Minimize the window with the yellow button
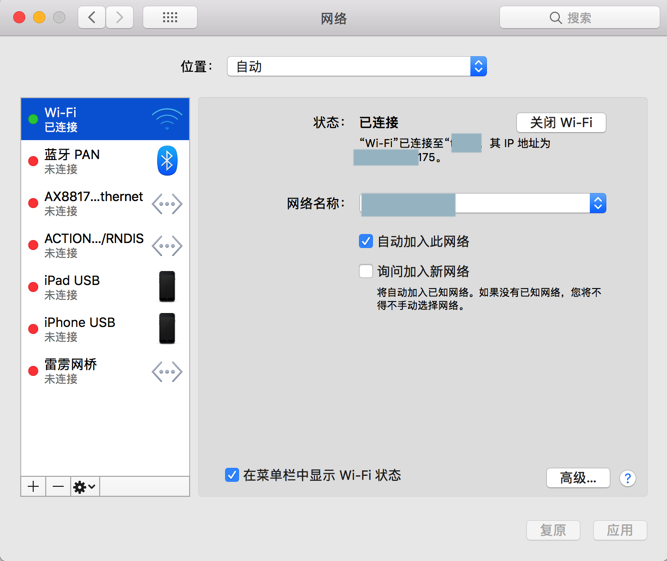This screenshot has width=667, height=561. (x=39, y=17)
